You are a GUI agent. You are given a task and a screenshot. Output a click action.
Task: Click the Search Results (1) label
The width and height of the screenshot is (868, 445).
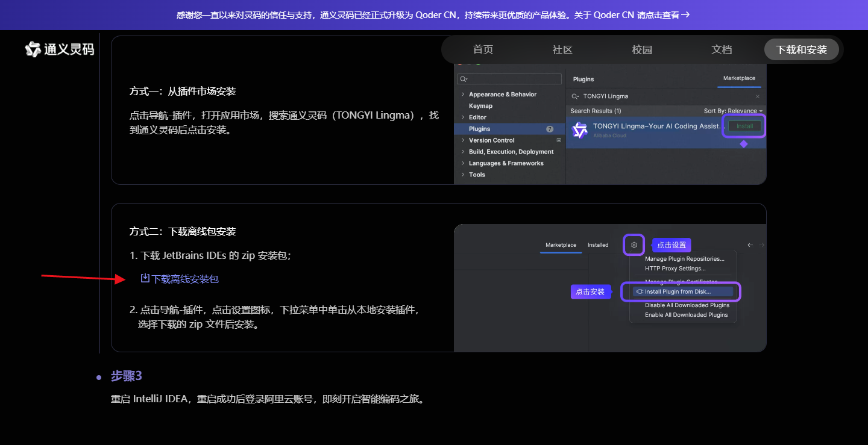point(596,111)
